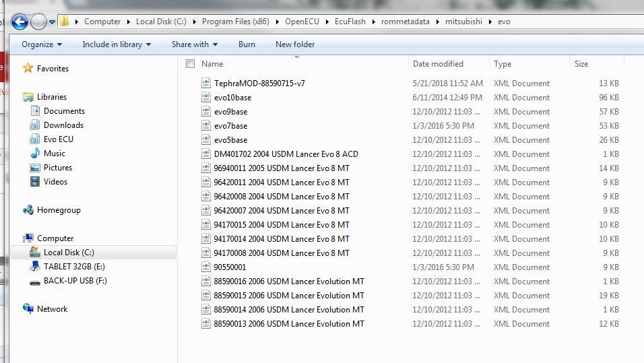The image size is (644, 363).
Task: Create a New folder
Action: (295, 44)
